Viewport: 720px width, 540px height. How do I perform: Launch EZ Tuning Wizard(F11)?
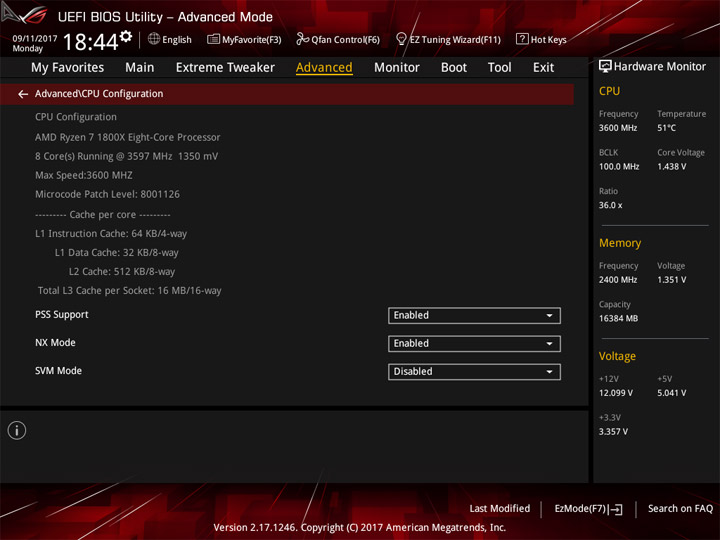pyautogui.click(x=448, y=39)
